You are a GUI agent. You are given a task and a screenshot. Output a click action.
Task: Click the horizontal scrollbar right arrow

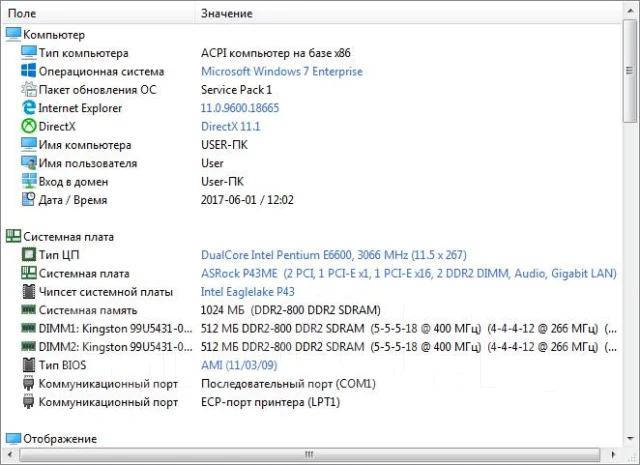click(x=613, y=454)
